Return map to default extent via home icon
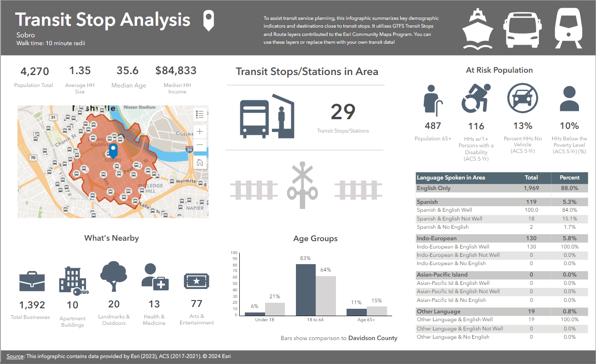596x364 pixels. click(200, 162)
